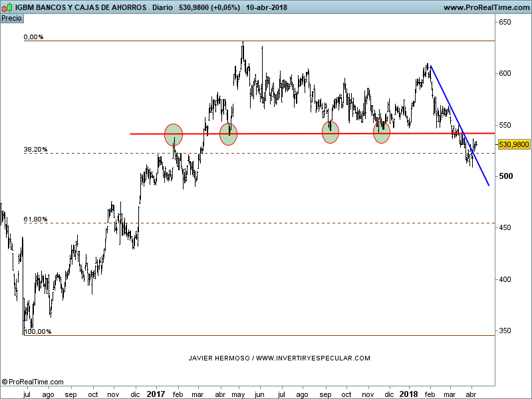Select the 0,00% Fibonacci level label
Screen dimensions: 532x399
33,37
